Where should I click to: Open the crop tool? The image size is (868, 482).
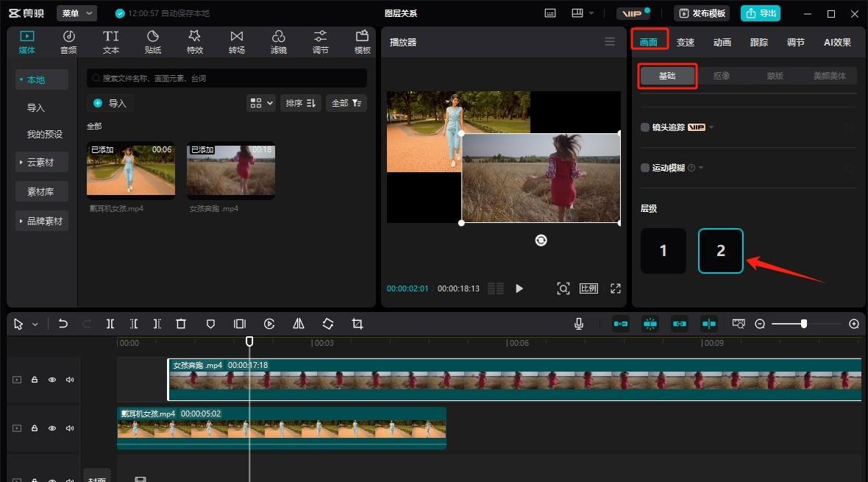(357, 324)
